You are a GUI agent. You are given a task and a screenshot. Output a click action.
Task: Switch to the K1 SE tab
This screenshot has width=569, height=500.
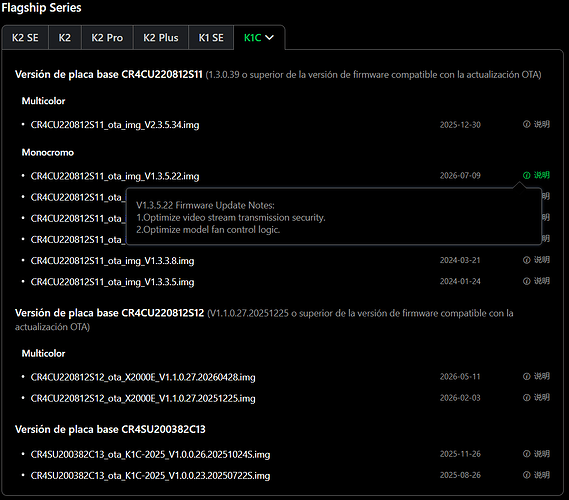(x=211, y=38)
